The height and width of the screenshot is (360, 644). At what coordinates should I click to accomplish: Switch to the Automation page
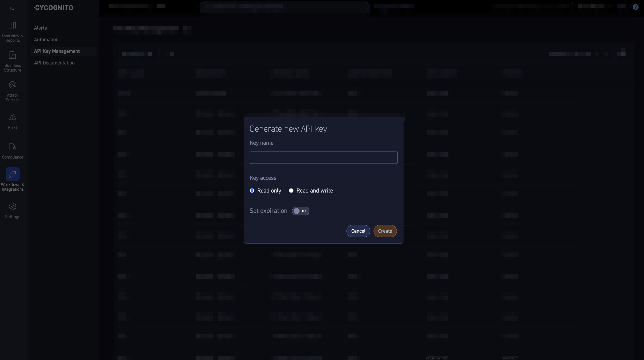click(46, 40)
